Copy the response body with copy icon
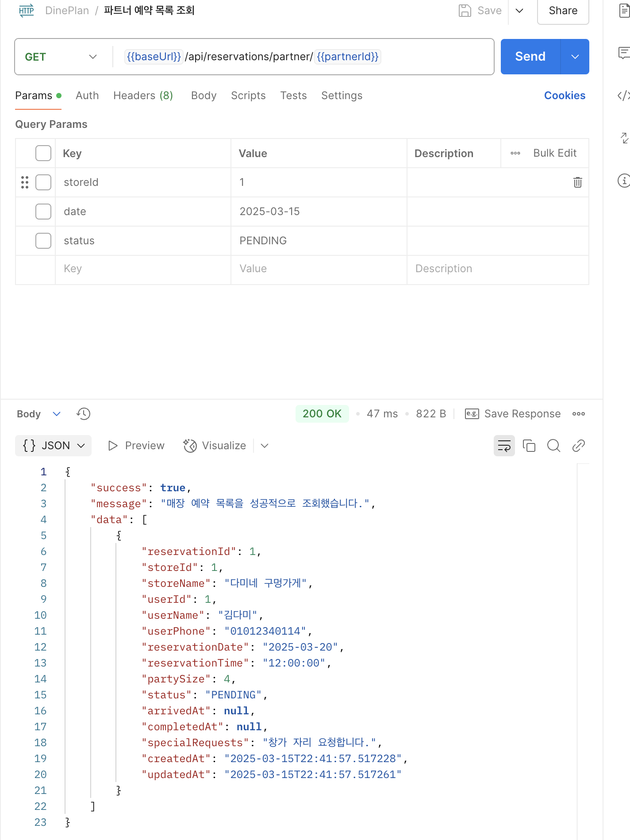The image size is (630, 840). point(529,446)
